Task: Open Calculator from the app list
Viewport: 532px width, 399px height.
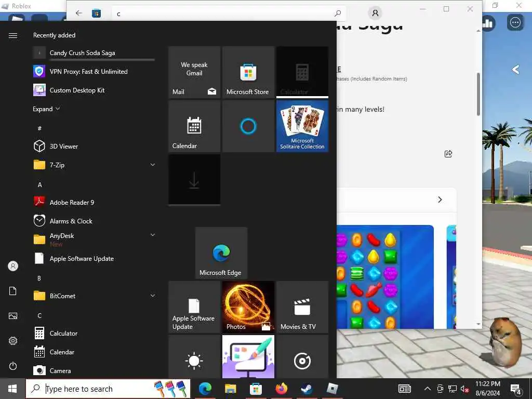Action: [94, 333]
